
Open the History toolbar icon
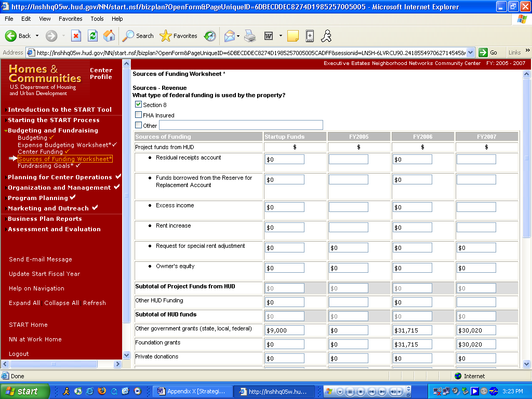[210, 36]
